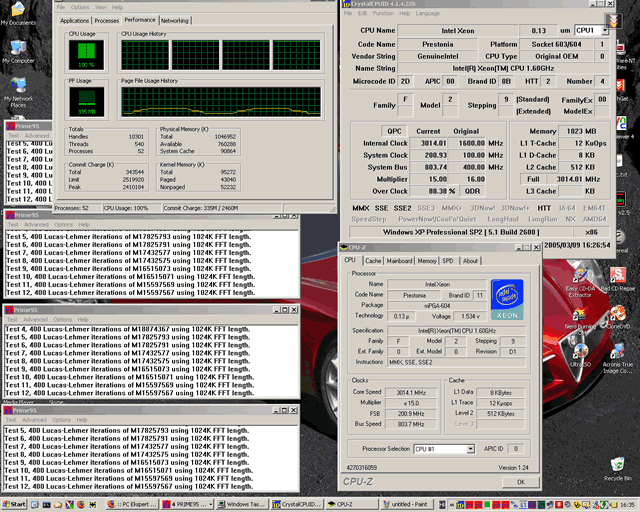Switch to the Networking tab in Task Manager
The width and height of the screenshot is (640, 512).
(175, 20)
